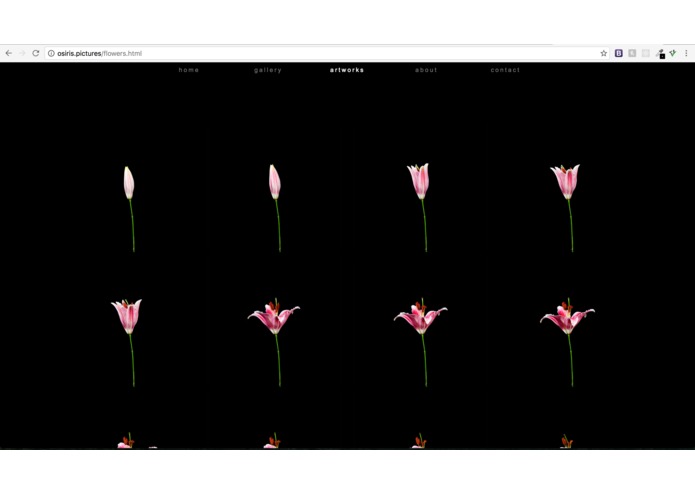This screenshot has width=695, height=494.
Task: Open the about nav link
Action: pyautogui.click(x=426, y=70)
